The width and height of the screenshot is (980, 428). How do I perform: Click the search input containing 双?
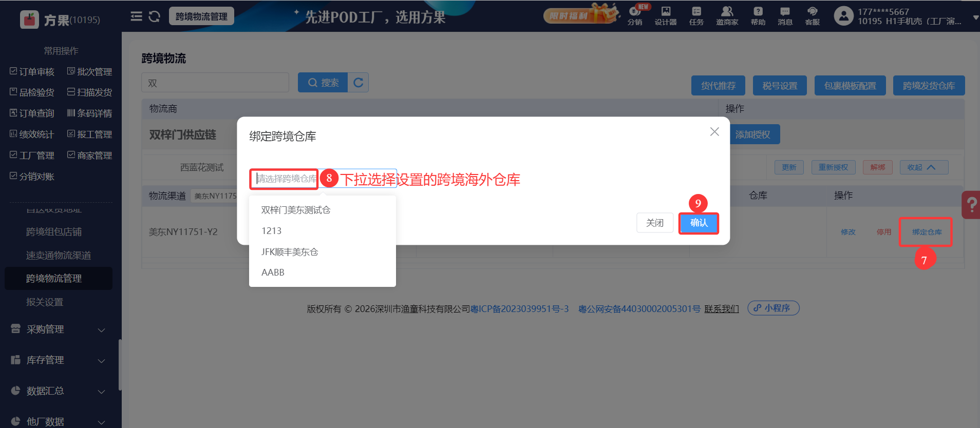pyautogui.click(x=215, y=83)
